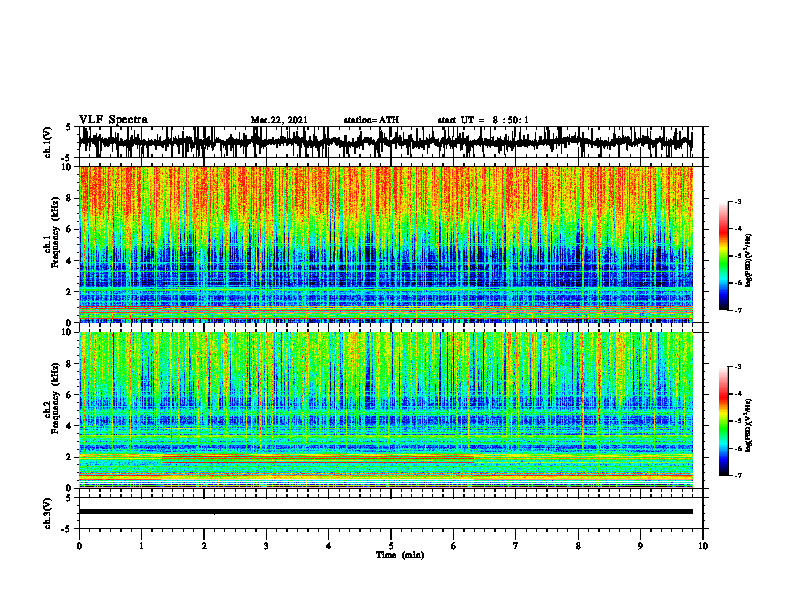Click the "6" kHz tick of ch.1 frequency axis
Viewport: 792px width, 612px height.
click(70, 230)
